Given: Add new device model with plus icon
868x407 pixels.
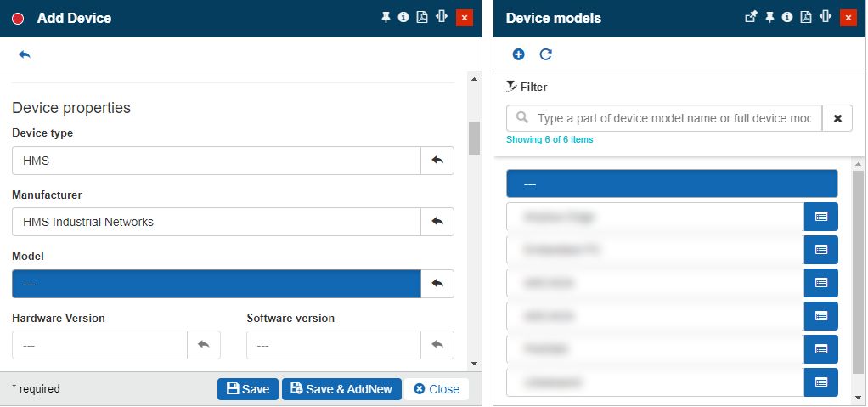Looking at the screenshot, I should 518,54.
